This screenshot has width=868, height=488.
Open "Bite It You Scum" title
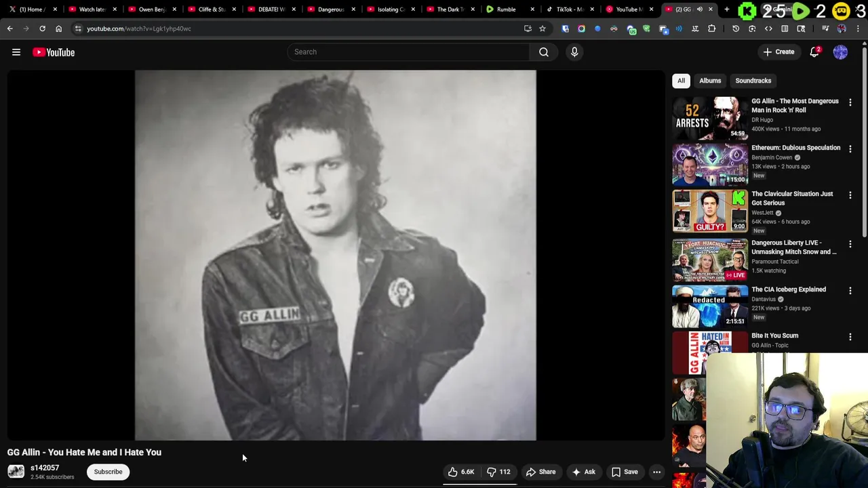(x=775, y=335)
